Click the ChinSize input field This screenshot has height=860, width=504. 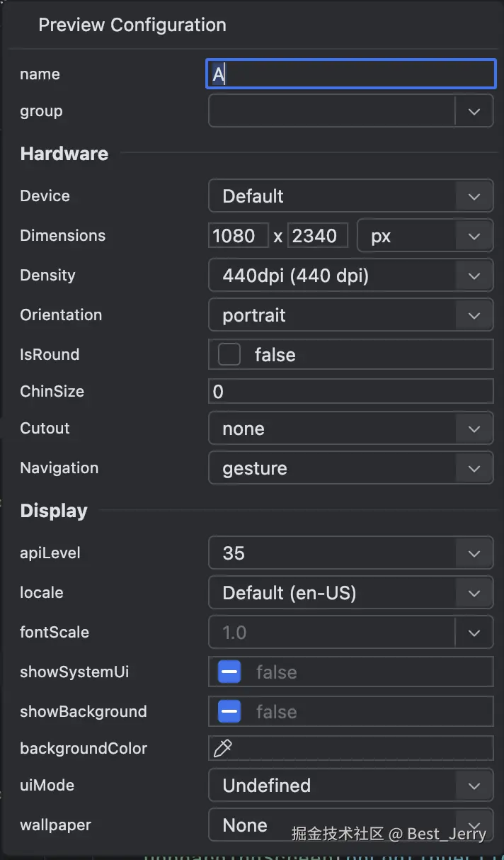click(350, 392)
